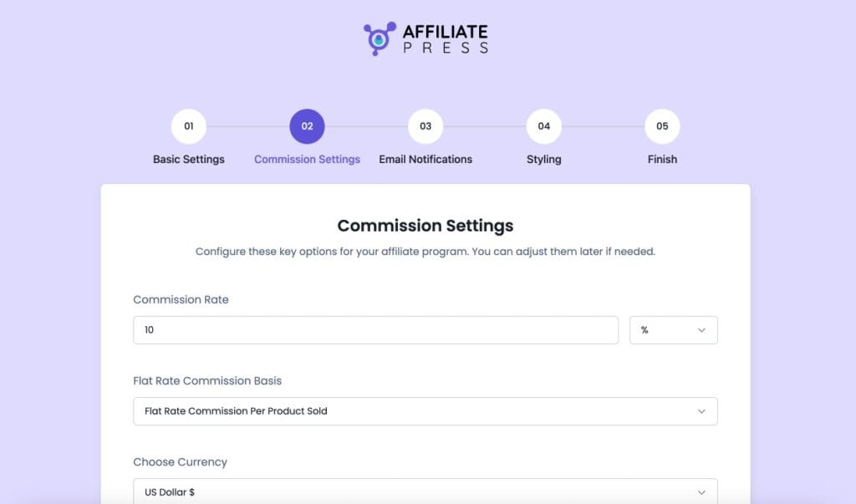Click the chevron on the currency selector
856x504 pixels.
[703, 492]
